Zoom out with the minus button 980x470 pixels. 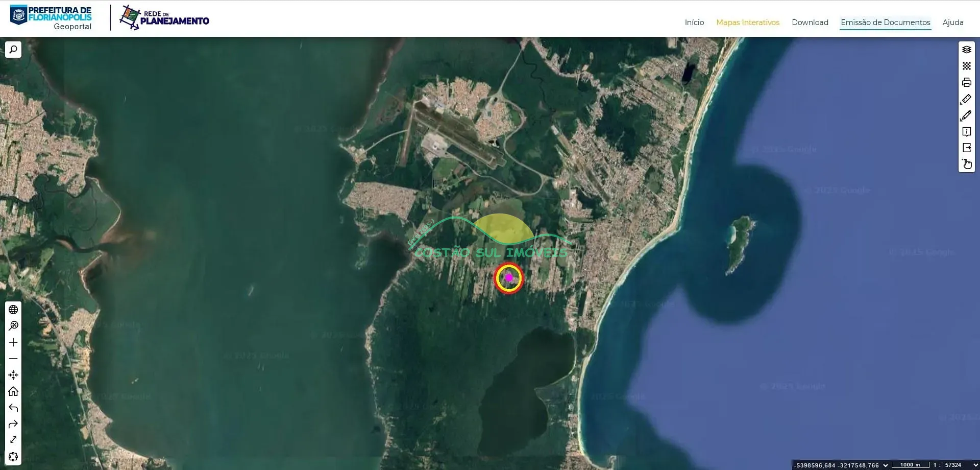click(x=13, y=359)
